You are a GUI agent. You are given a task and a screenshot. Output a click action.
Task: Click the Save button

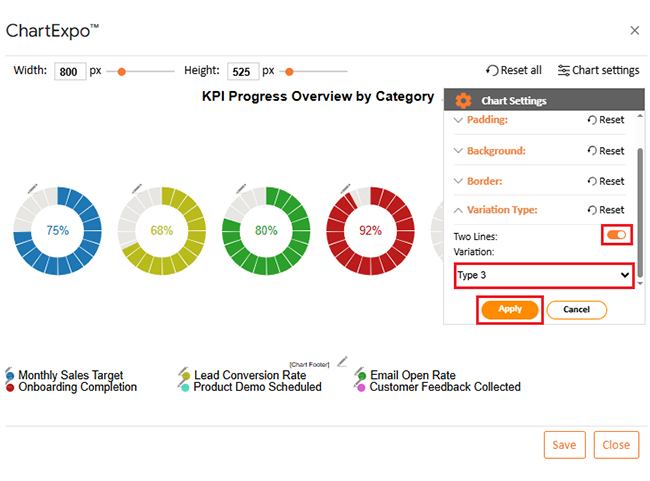point(564,445)
